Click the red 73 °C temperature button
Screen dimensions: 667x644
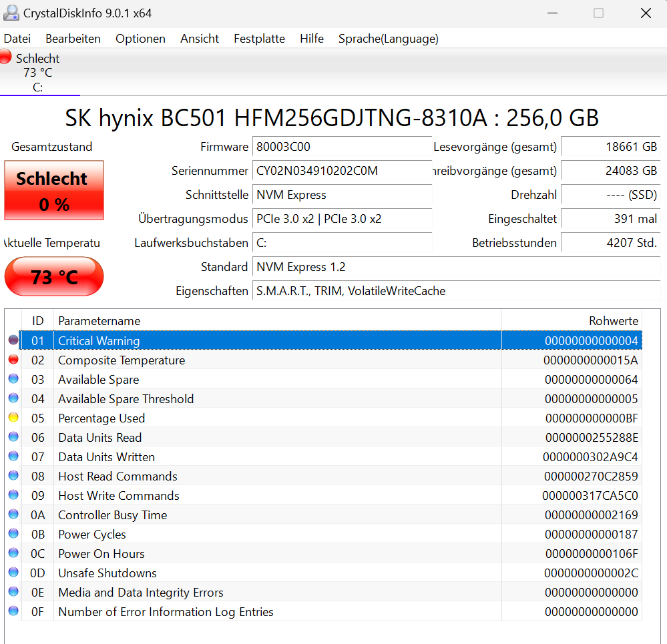[54, 277]
